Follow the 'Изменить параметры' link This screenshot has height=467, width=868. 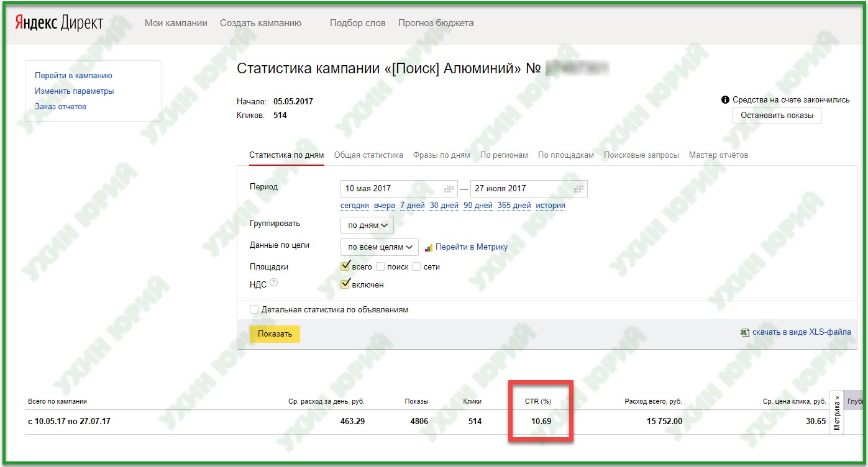tap(75, 91)
